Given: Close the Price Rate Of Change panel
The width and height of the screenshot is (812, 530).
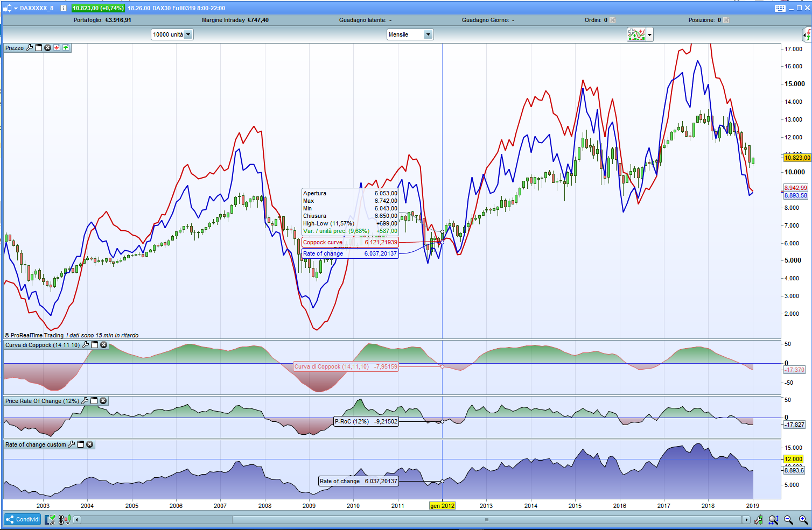Looking at the screenshot, I should [103, 401].
